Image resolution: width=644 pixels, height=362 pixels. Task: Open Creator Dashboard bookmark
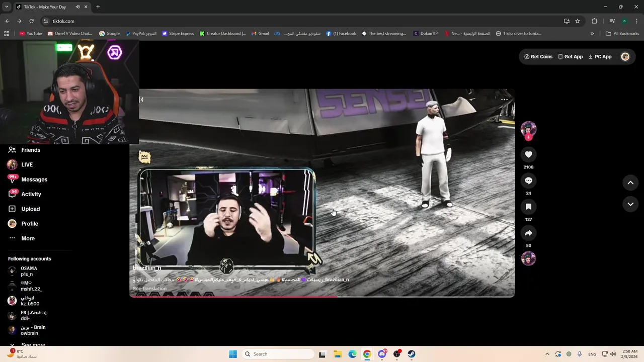pos(222,34)
